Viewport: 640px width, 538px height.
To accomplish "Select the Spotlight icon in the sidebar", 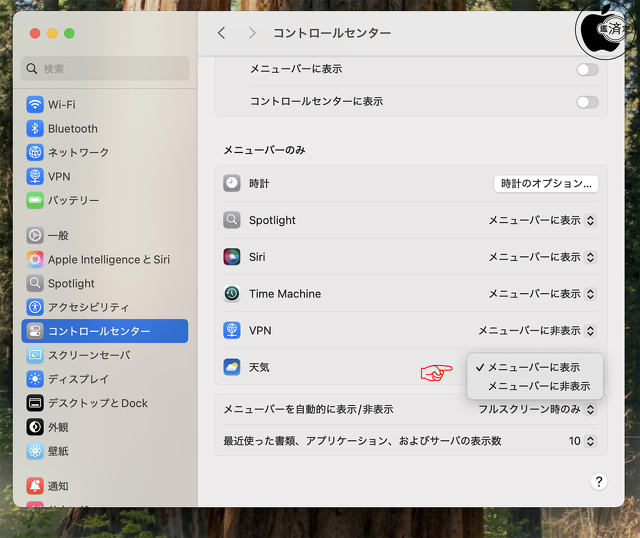I will pyautogui.click(x=35, y=283).
